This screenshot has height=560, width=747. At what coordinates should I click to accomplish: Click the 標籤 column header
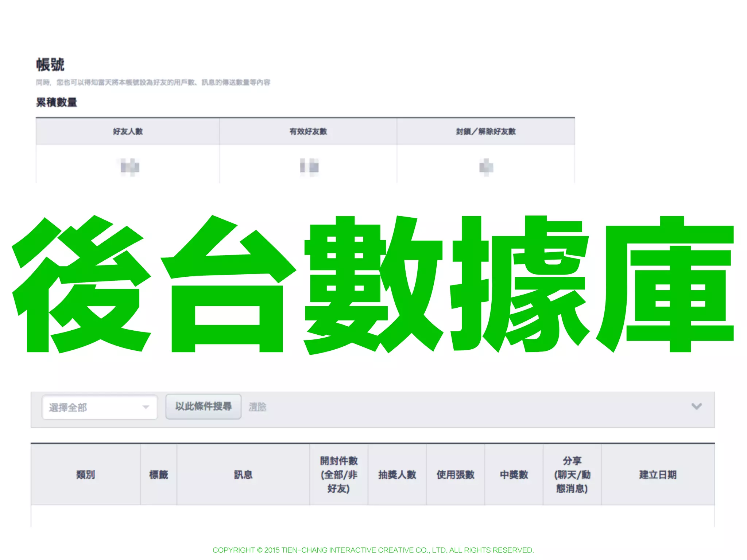(159, 474)
